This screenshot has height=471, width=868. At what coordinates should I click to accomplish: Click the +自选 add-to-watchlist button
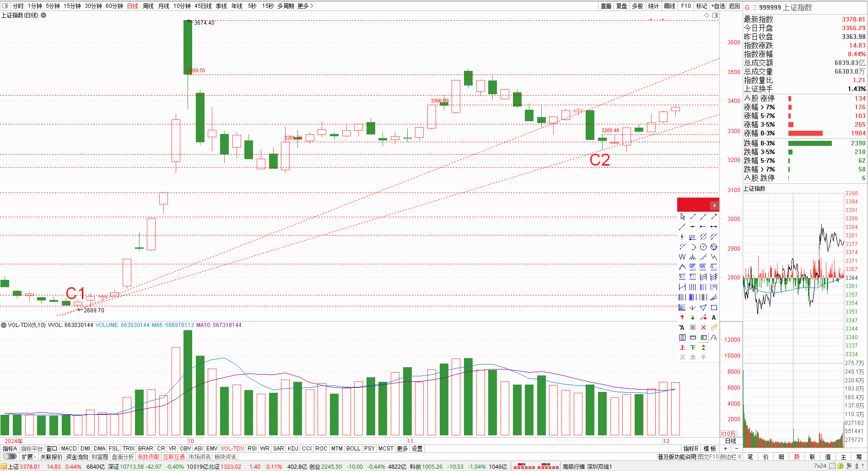718,6
